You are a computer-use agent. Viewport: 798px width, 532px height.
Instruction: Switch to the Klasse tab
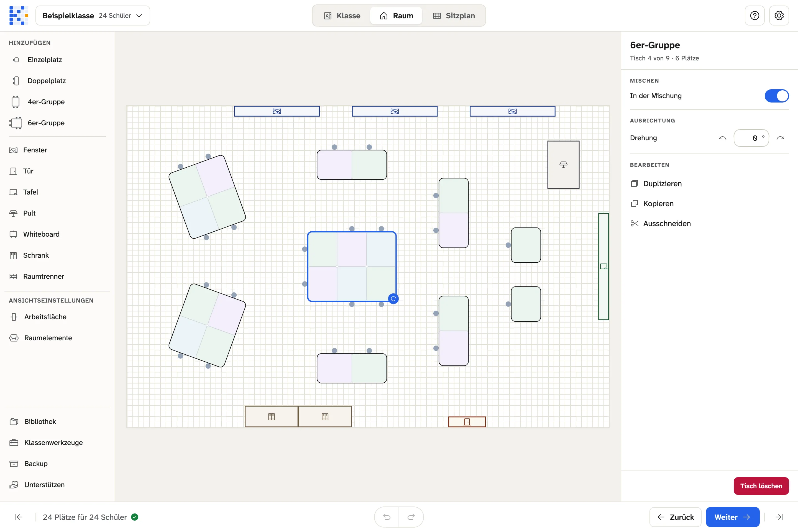pos(342,16)
